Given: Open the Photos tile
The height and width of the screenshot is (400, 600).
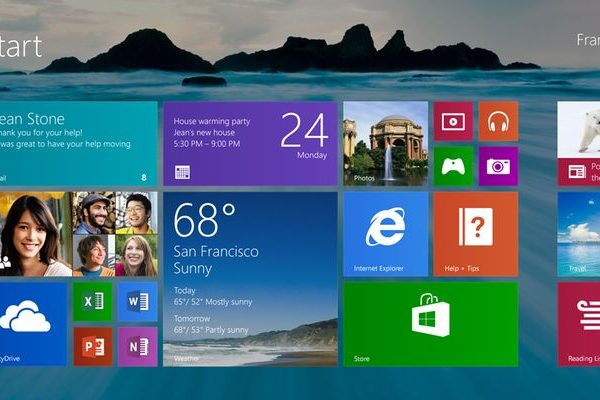Looking at the screenshot, I should [385, 143].
